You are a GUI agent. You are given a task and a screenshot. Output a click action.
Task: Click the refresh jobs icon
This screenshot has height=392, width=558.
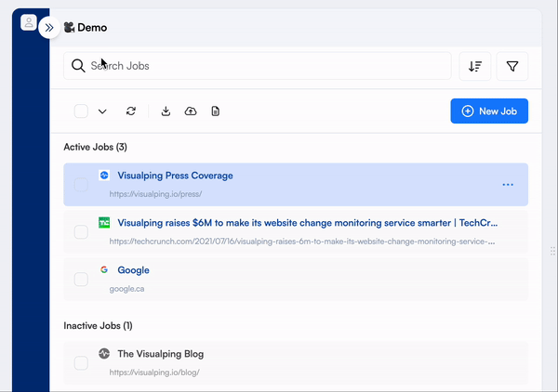pos(131,111)
